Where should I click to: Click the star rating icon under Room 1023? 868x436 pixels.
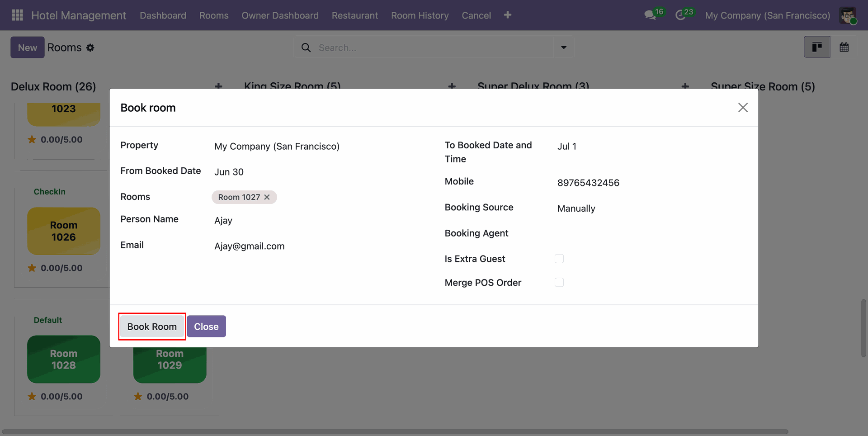point(32,139)
